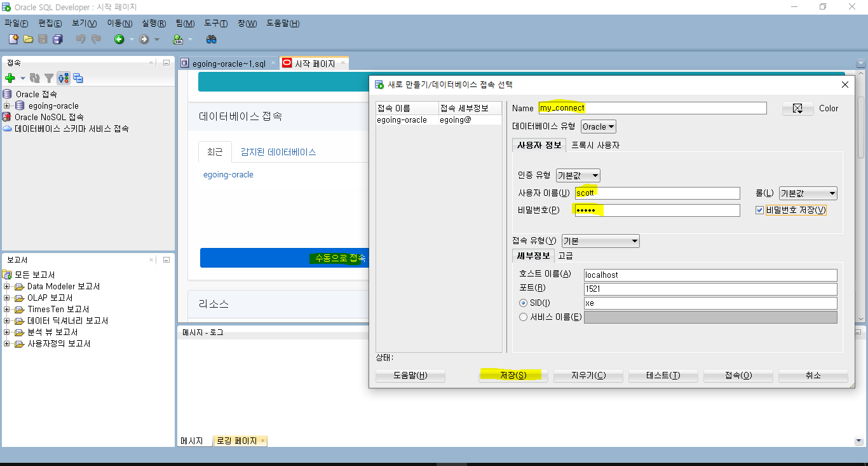This screenshot has height=466, width=868.
Task: Click the 사용자 이름 field containing scott
Action: click(x=657, y=193)
